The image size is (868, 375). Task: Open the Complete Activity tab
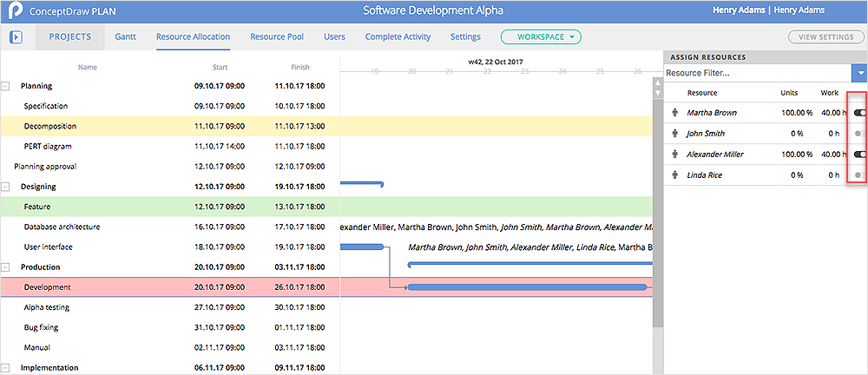point(398,37)
